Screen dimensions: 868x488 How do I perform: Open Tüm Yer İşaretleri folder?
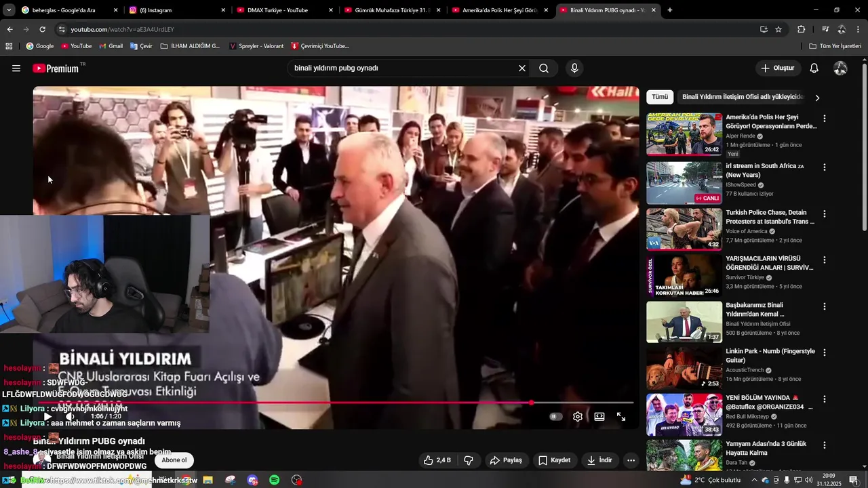[835, 46]
